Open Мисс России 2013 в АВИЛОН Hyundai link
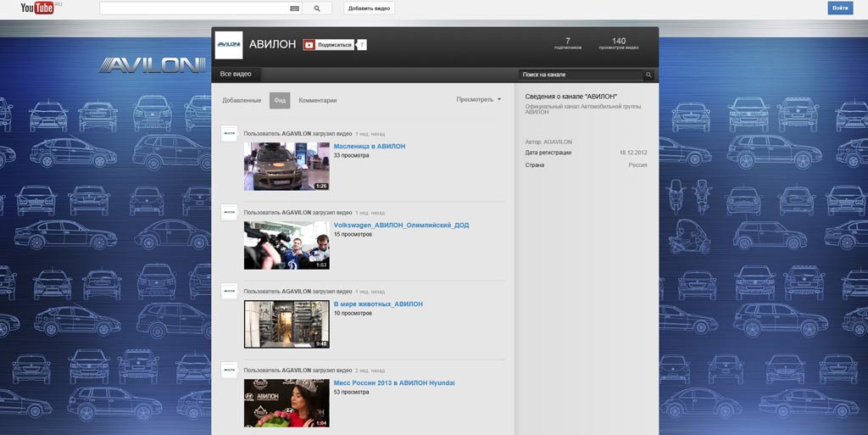868x435 pixels. [394, 383]
